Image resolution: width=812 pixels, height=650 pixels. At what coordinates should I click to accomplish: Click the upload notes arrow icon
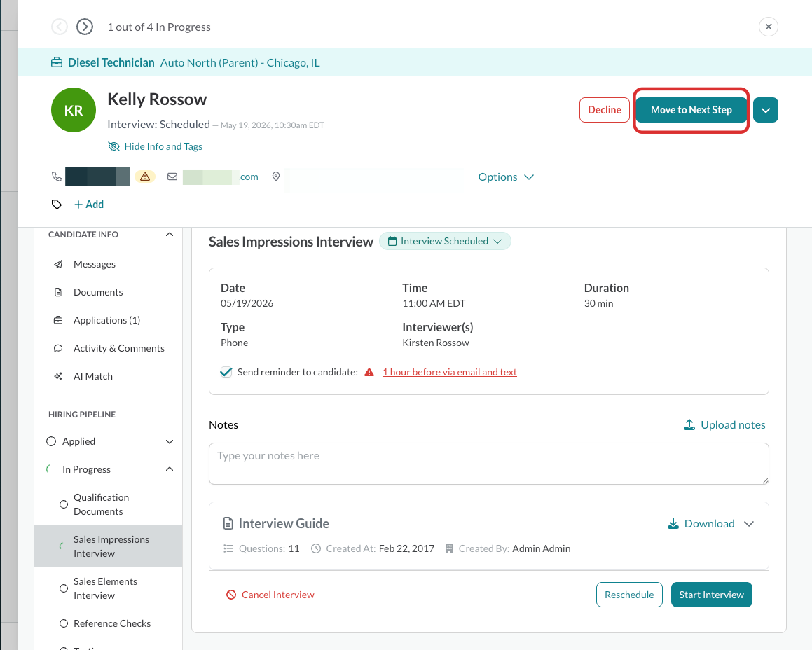(689, 424)
